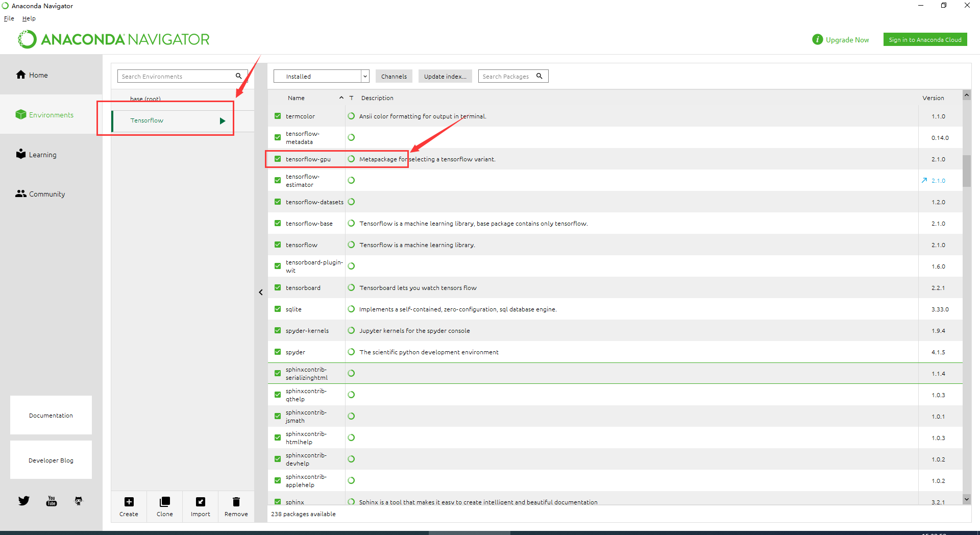The image size is (980, 535).
Task: Click the Anaconda Navigator logo
Action: click(x=114, y=39)
